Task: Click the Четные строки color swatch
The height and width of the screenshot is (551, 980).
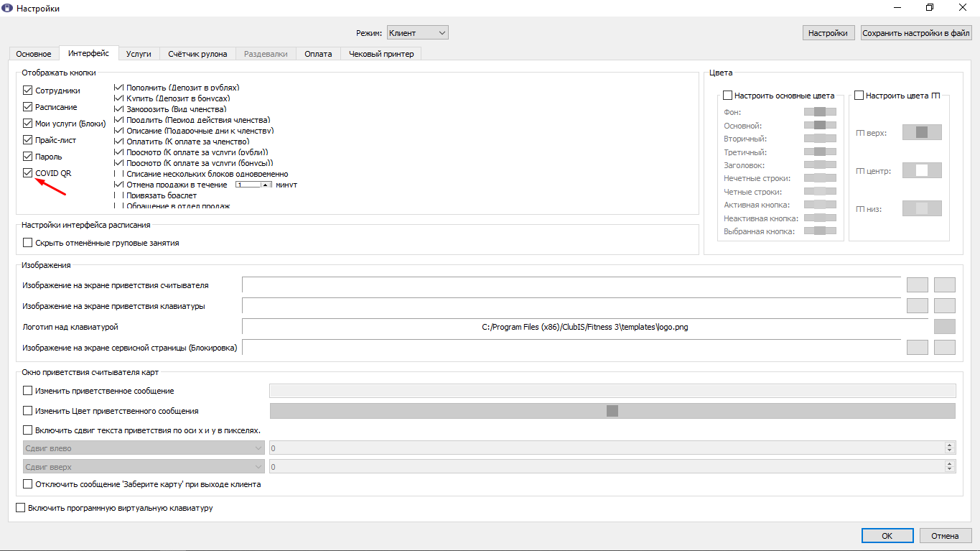Action: pos(820,192)
